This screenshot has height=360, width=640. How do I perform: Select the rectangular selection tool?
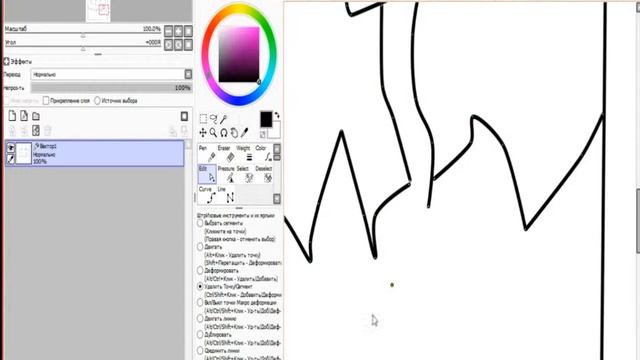[x=203, y=119]
